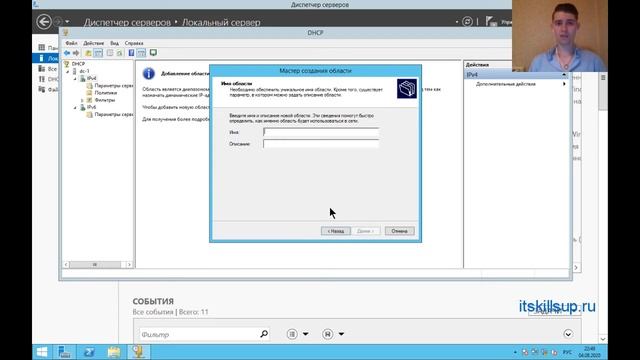Click the taskbar clock and date

point(589,352)
